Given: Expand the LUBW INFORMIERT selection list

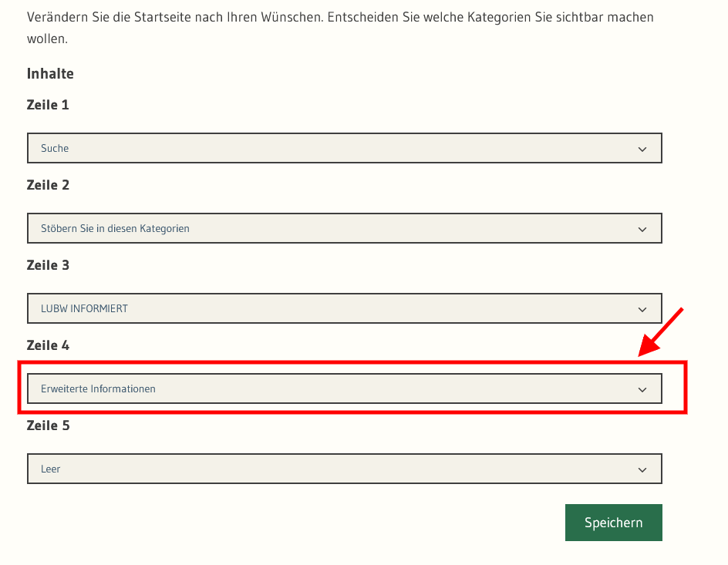Looking at the screenshot, I should (345, 308).
